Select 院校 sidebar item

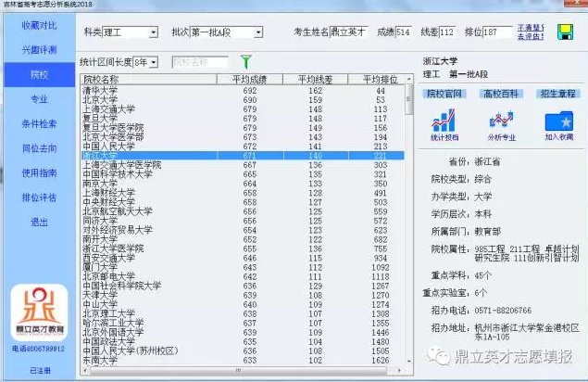39,75
